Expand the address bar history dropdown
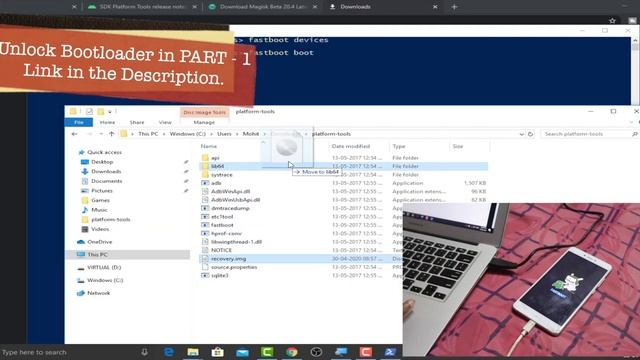Image resolution: width=640 pixels, height=360 pixels. 521,134
